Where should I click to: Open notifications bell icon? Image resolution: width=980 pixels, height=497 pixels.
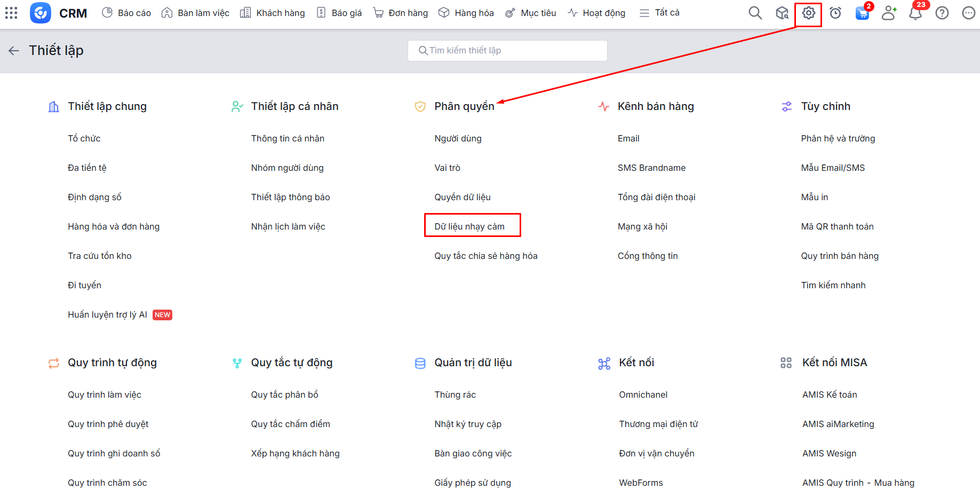(915, 13)
